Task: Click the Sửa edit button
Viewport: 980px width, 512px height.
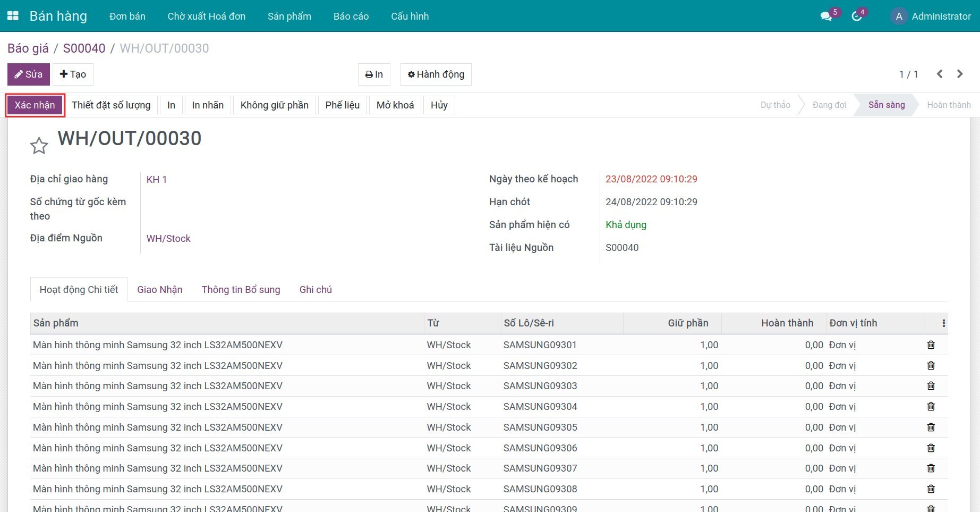Action: 29,74
